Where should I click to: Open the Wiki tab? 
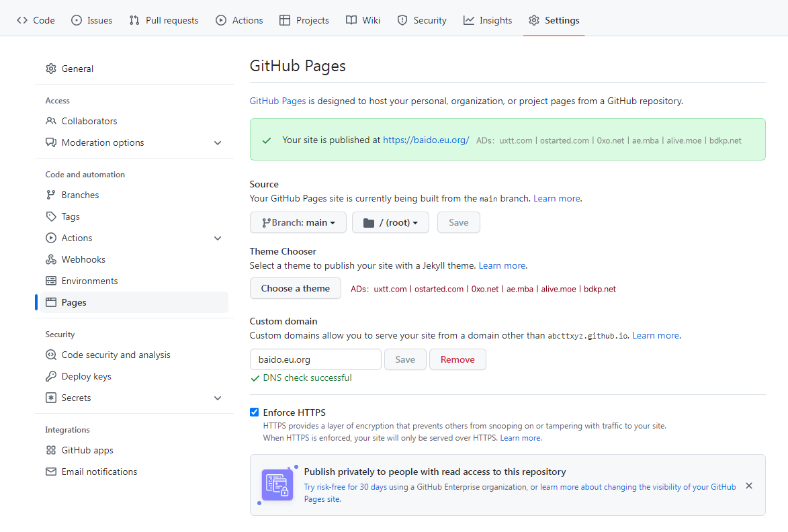pos(363,20)
